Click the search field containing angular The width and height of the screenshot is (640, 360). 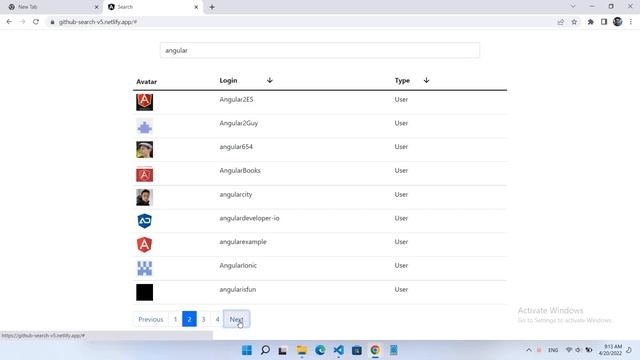click(320, 50)
